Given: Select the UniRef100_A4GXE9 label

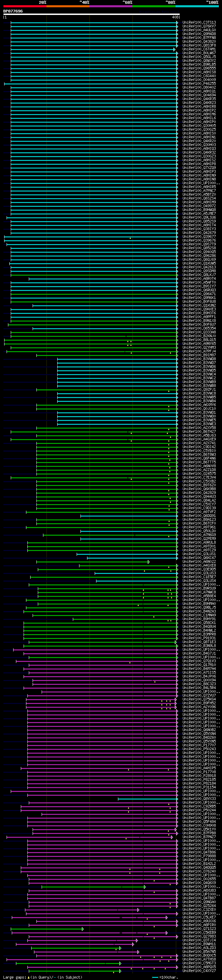Looking at the screenshot, I should 199,439.
